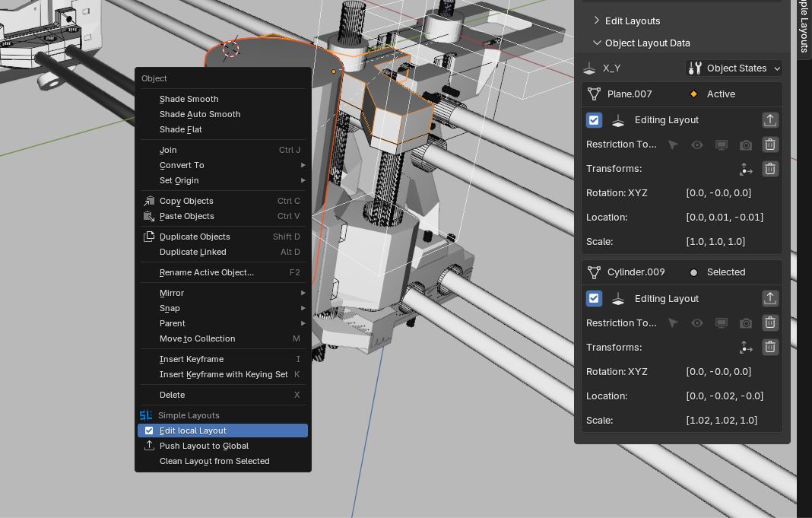Click Push Layout to Global

pos(204,446)
